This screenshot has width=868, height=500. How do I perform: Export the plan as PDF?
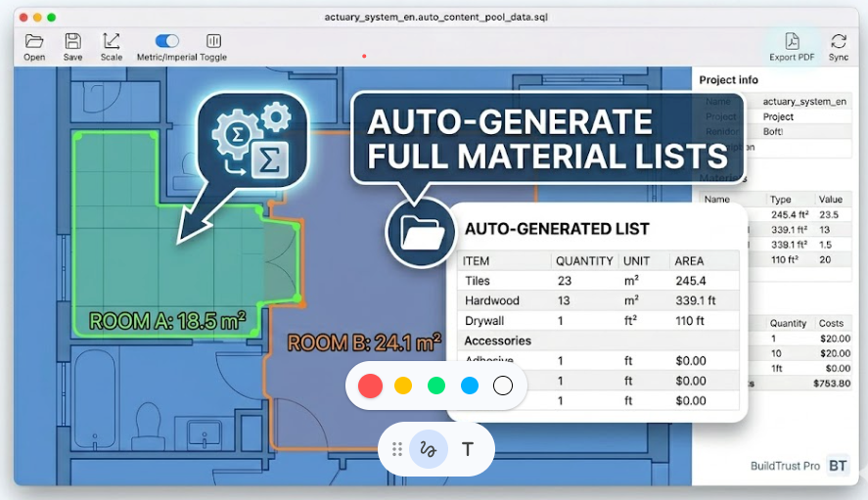pyautogui.click(x=792, y=47)
